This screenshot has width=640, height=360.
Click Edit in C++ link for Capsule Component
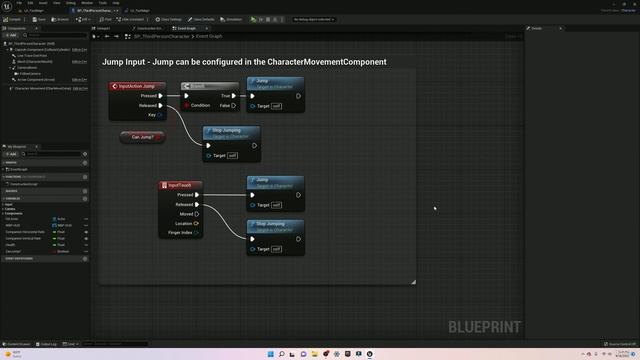pyautogui.click(x=80, y=50)
